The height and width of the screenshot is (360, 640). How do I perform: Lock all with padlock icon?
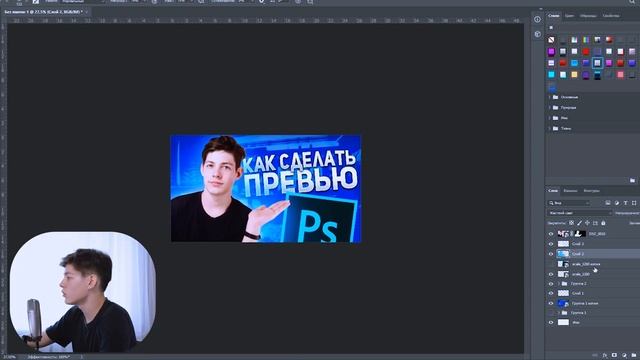tap(603, 223)
